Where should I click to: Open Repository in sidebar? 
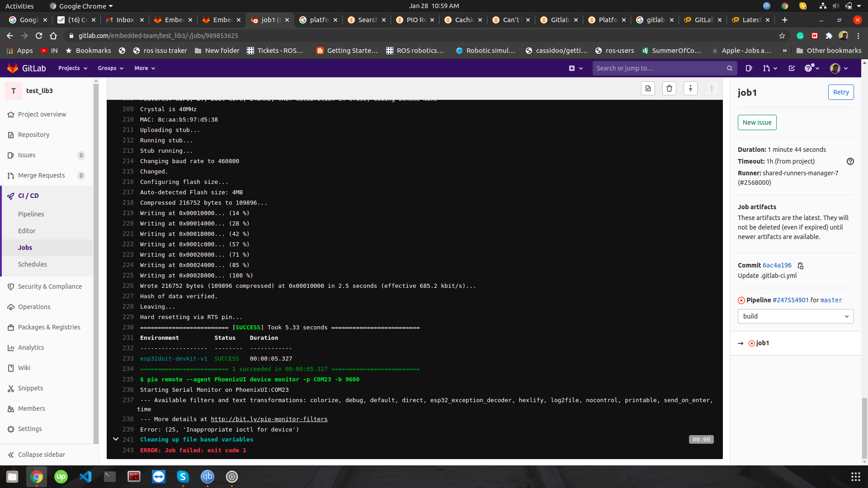[x=34, y=135]
